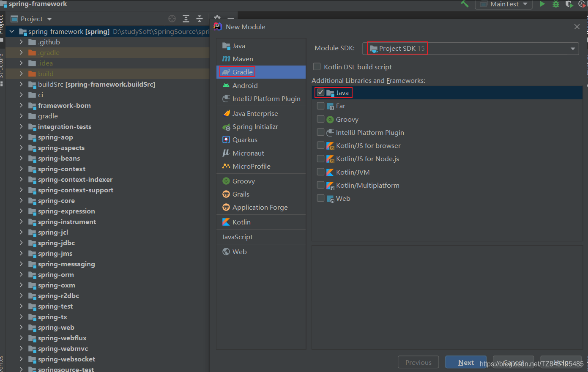This screenshot has width=588, height=372.
Task: Open the Module SDK dropdown
Action: pyautogui.click(x=470, y=48)
